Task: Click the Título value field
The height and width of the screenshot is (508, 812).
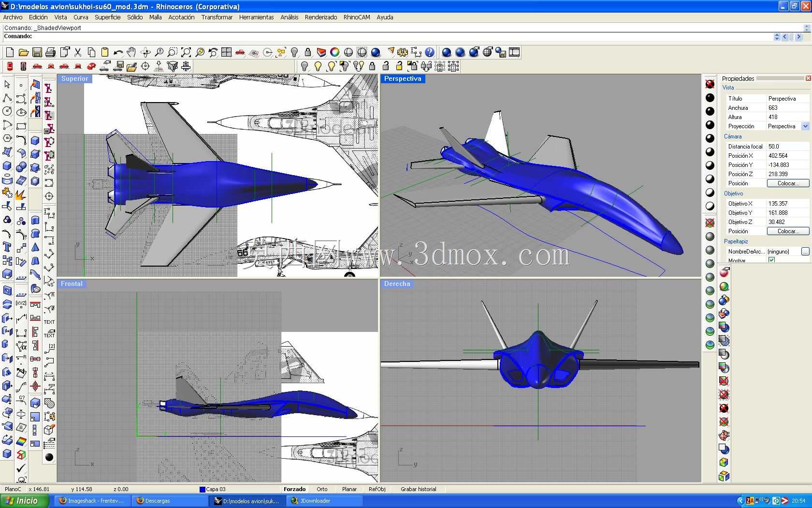Action: tap(788, 99)
